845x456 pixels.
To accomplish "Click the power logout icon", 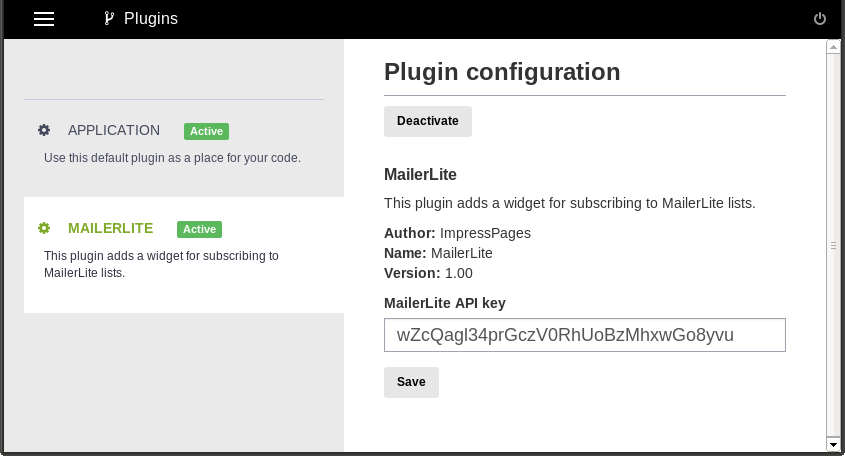I will [x=820, y=19].
